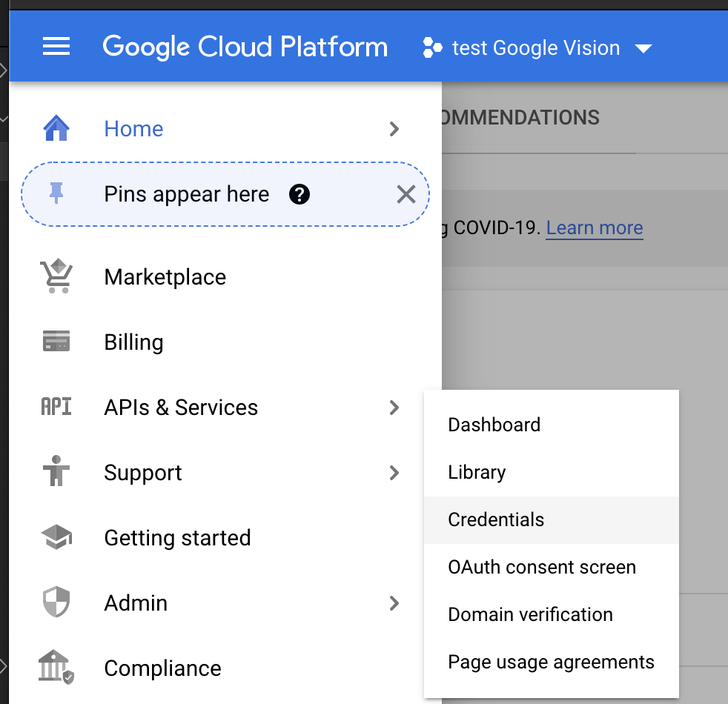Click the Support person icon
This screenshot has height=704, width=728.
click(x=56, y=471)
